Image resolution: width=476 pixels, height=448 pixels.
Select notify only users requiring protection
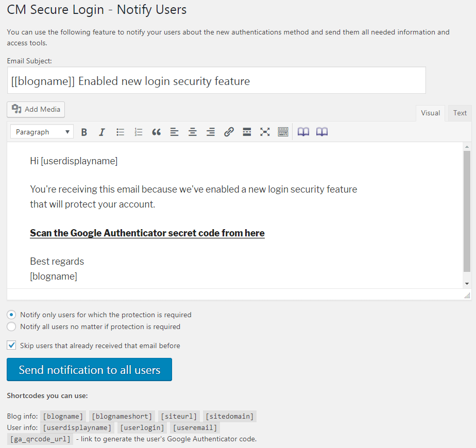pyautogui.click(x=11, y=315)
